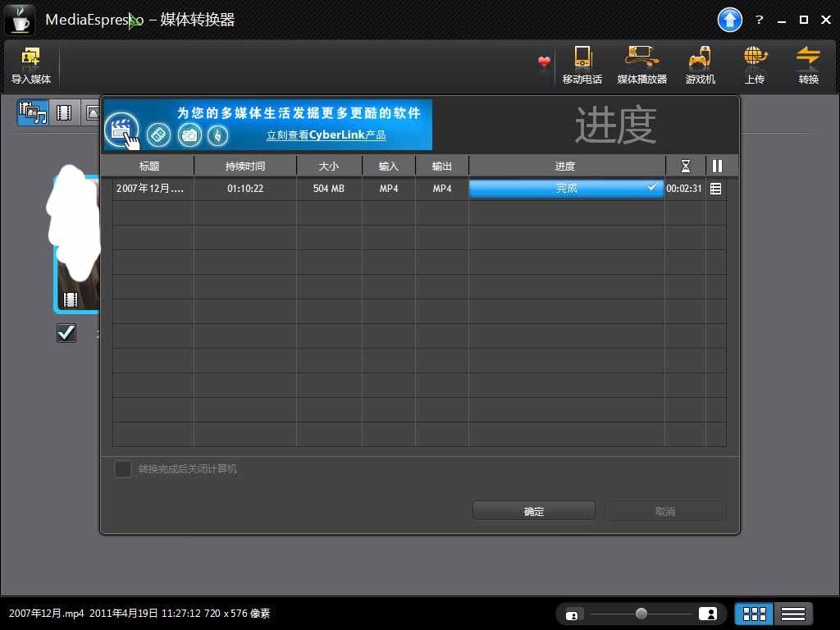Image resolution: width=840 pixels, height=630 pixels.
Task: Show all media types filter tab
Action: pos(34,112)
